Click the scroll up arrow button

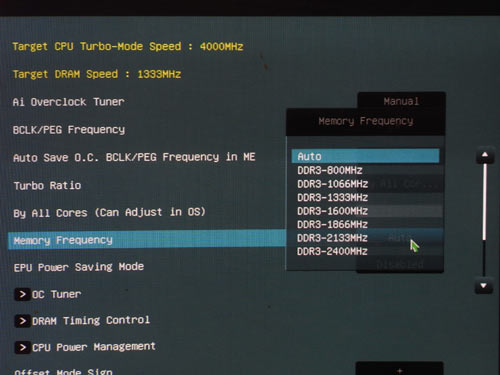pyautogui.click(x=485, y=155)
